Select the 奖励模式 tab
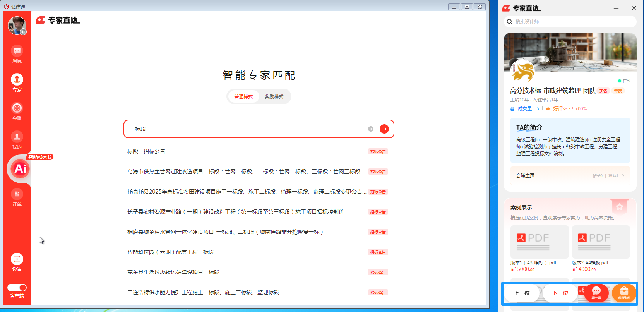The image size is (644, 312). click(x=274, y=97)
